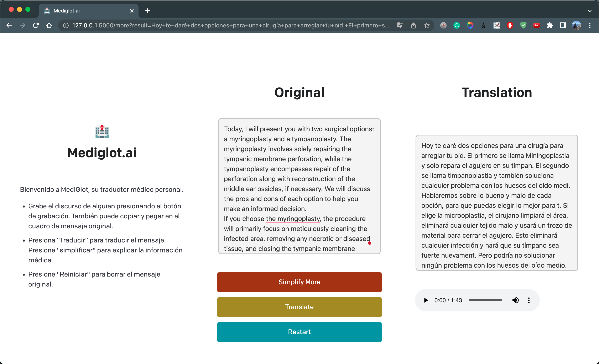
Task: Open the Google Translate page icon
Action: tap(400, 25)
